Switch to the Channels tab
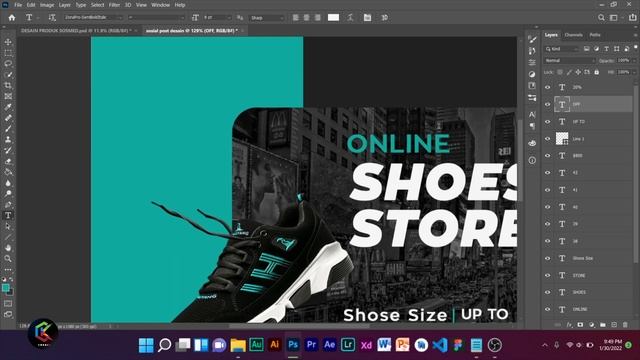The height and width of the screenshot is (360, 640). coord(573,35)
